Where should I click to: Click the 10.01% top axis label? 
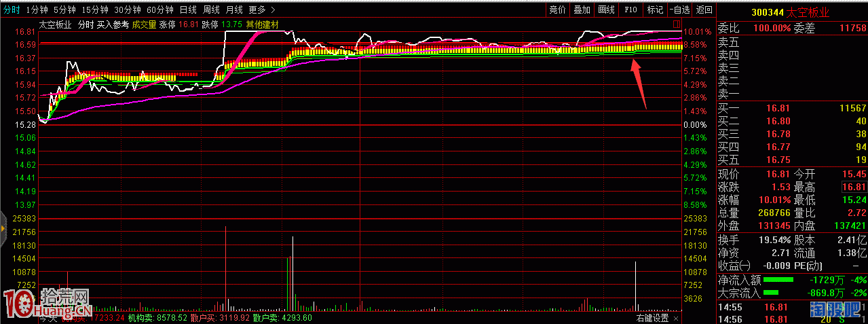[697, 32]
